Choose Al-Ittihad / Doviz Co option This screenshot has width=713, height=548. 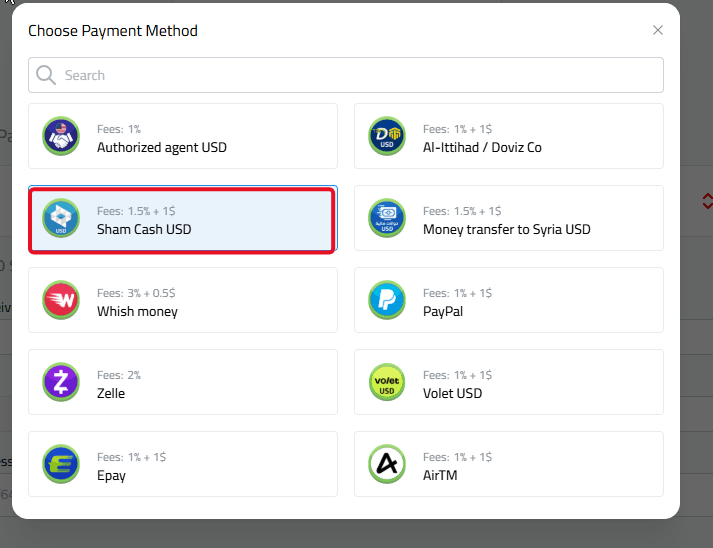[509, 136]
